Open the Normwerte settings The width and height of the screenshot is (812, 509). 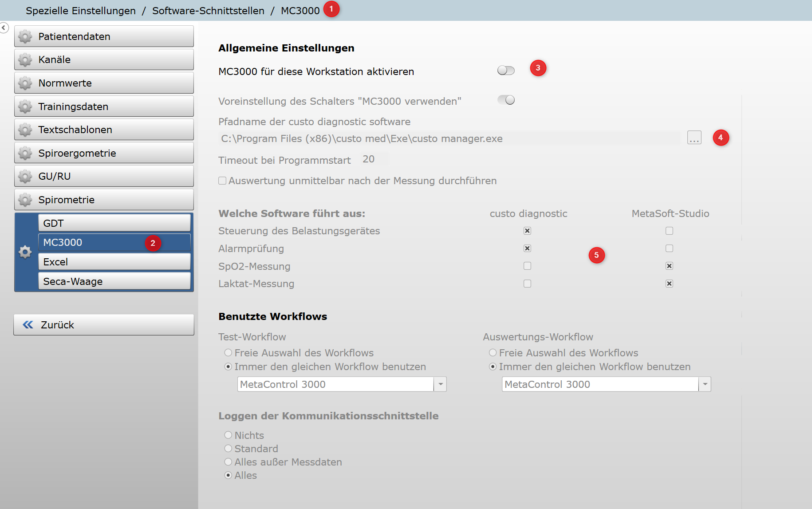point(104,83)
